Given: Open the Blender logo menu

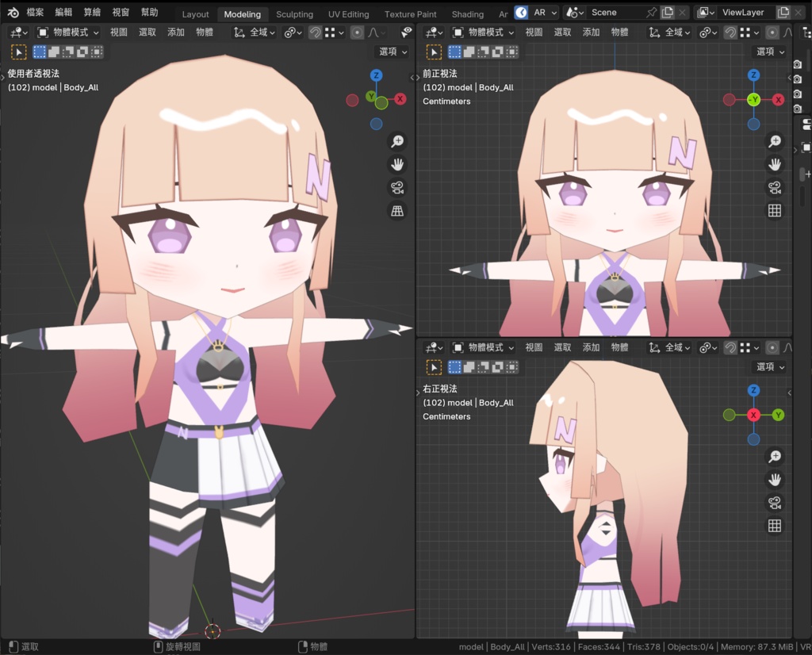Looking at the screenshot, I should click(x=11, y=12).
